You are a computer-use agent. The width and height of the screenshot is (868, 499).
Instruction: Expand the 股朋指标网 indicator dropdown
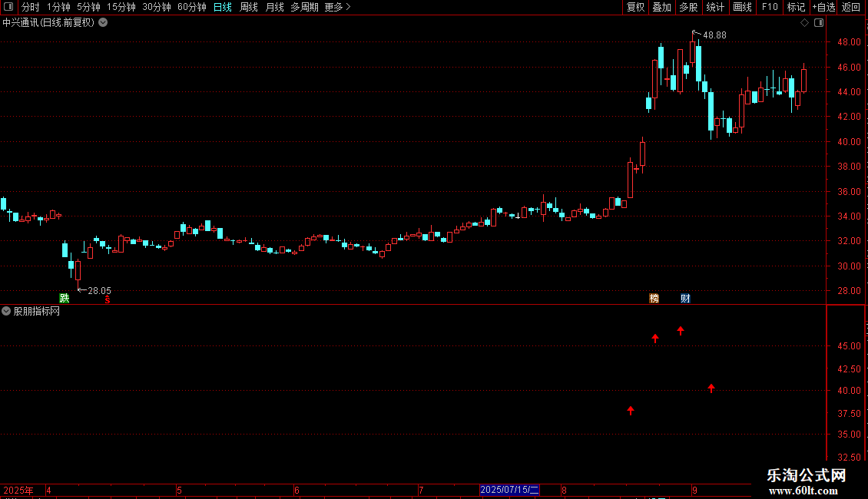pyautogui.click(x=6, y=312)
